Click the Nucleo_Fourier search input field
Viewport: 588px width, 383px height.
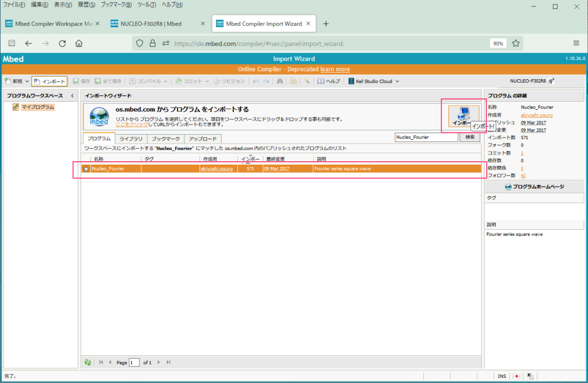(425, 137)
